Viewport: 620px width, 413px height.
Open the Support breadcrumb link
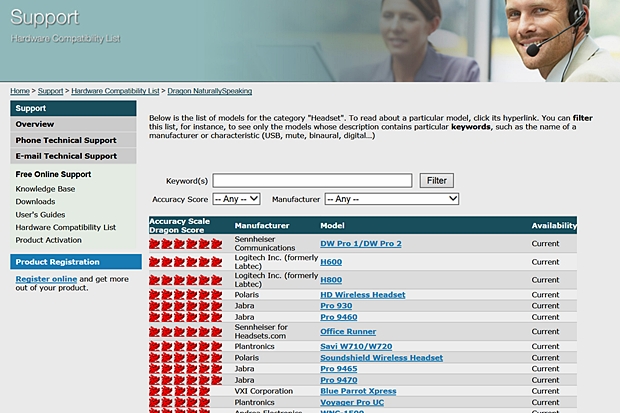pyautogui.click(x=50, y=91)
